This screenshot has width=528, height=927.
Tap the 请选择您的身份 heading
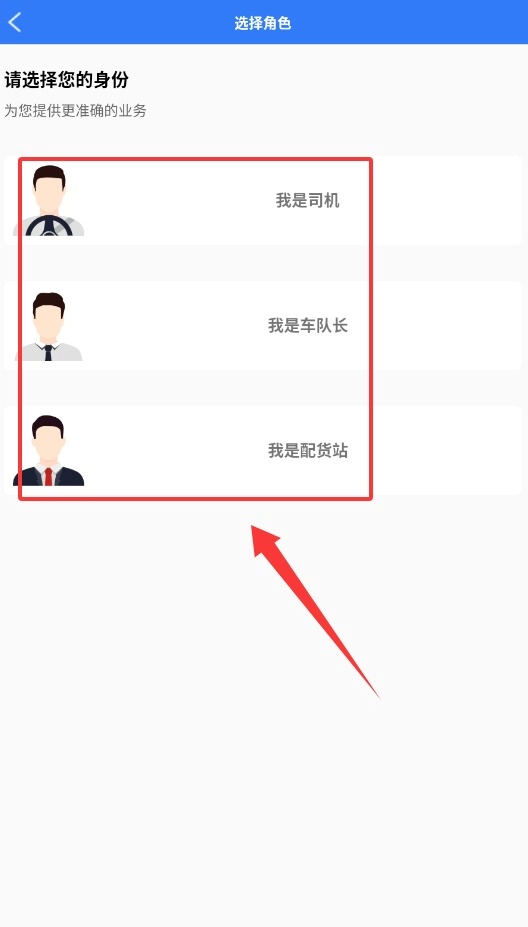pos(67,80)
